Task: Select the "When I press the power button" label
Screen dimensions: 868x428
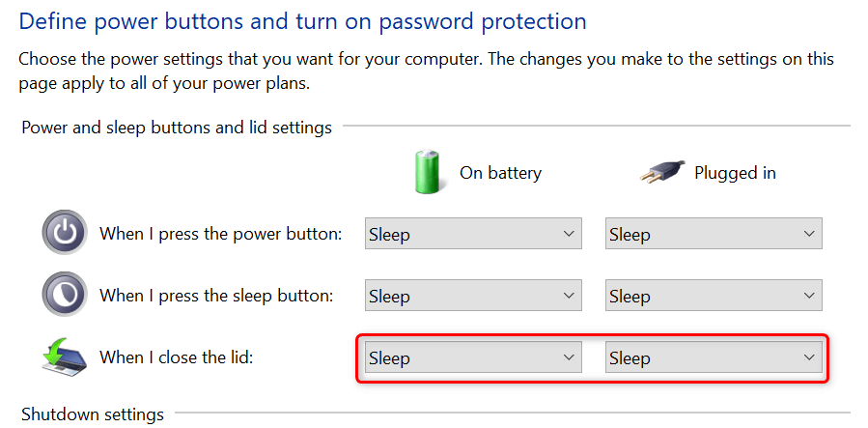Action: 220,234
